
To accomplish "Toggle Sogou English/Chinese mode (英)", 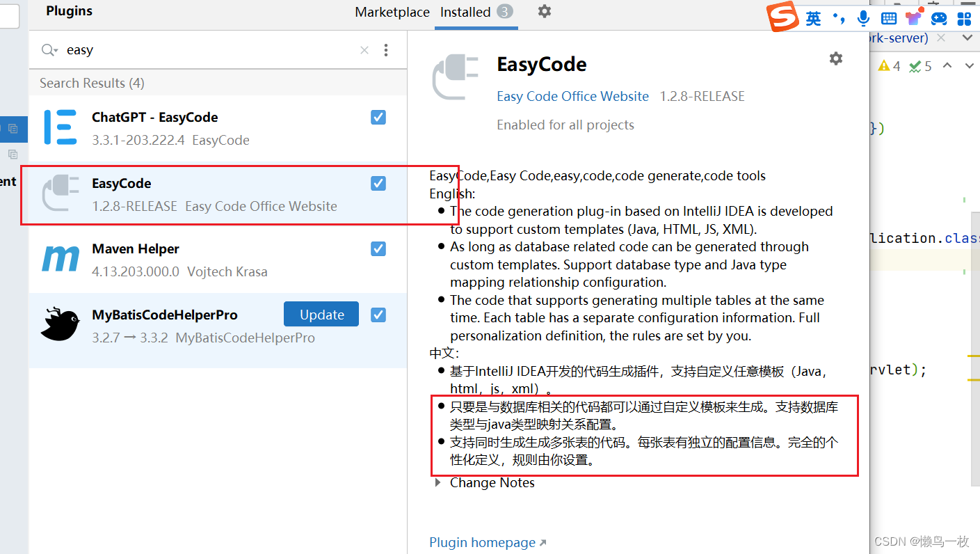I will click(x=813, y=19).
